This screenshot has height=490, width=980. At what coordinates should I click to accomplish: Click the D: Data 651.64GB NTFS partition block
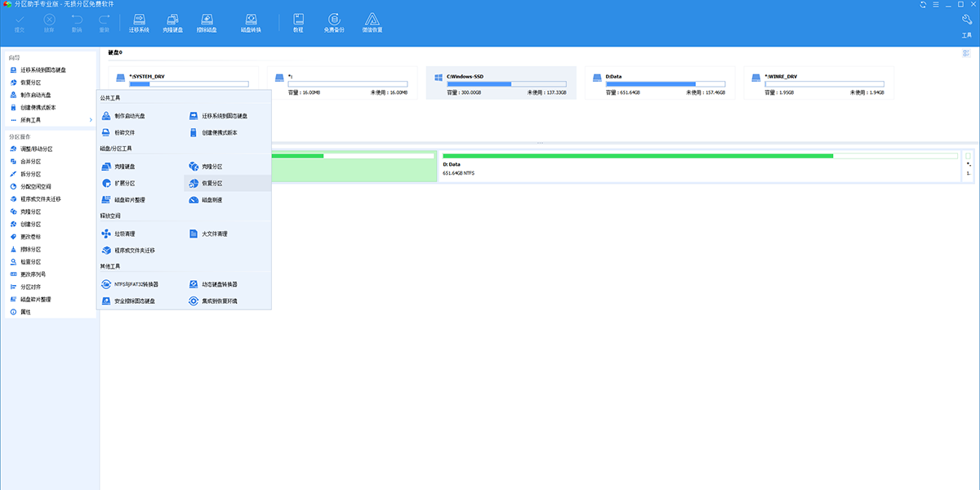699,166
